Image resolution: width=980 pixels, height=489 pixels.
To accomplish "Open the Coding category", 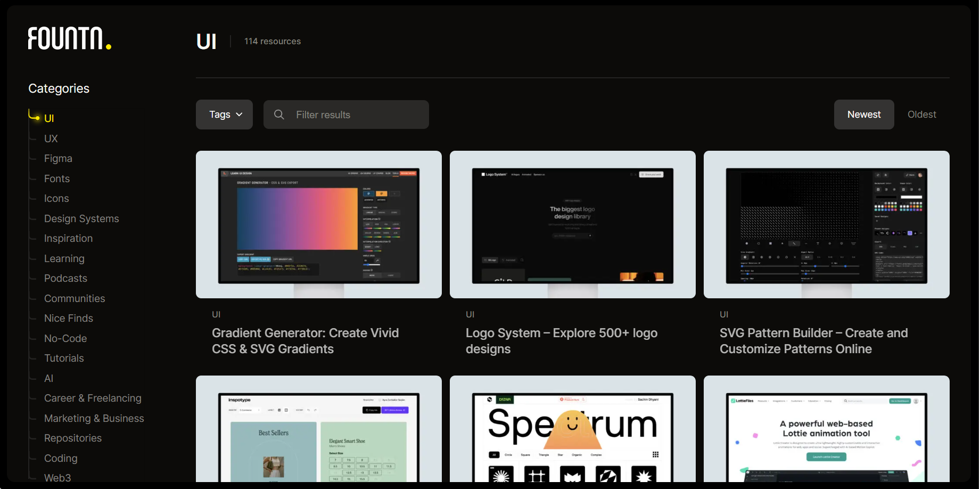I will [x=61, y=458].
